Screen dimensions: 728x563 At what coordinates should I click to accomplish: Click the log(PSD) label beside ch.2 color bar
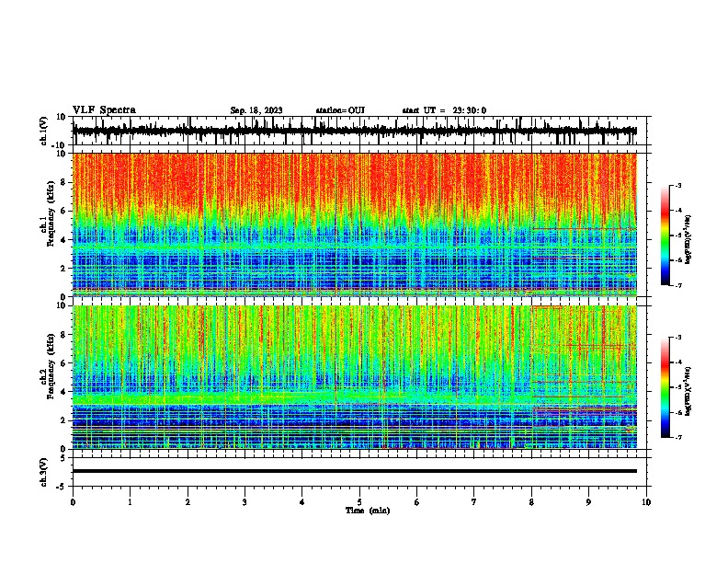688,391
